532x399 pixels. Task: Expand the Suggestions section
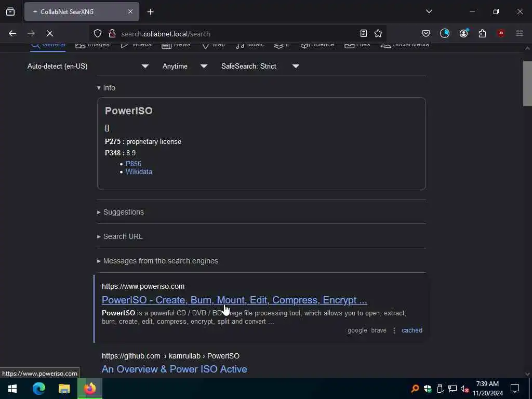(x=121, y=212)
